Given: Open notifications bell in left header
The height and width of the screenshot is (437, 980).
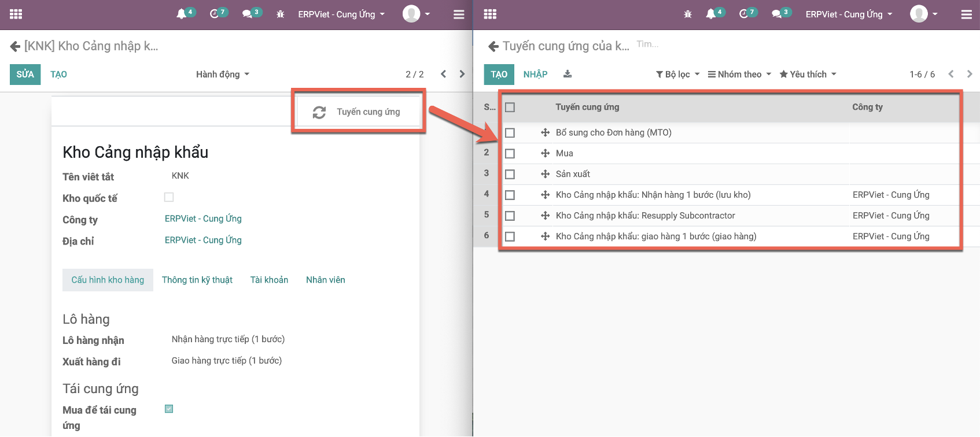Looking at the screenshot, I should tap(182, 14).
